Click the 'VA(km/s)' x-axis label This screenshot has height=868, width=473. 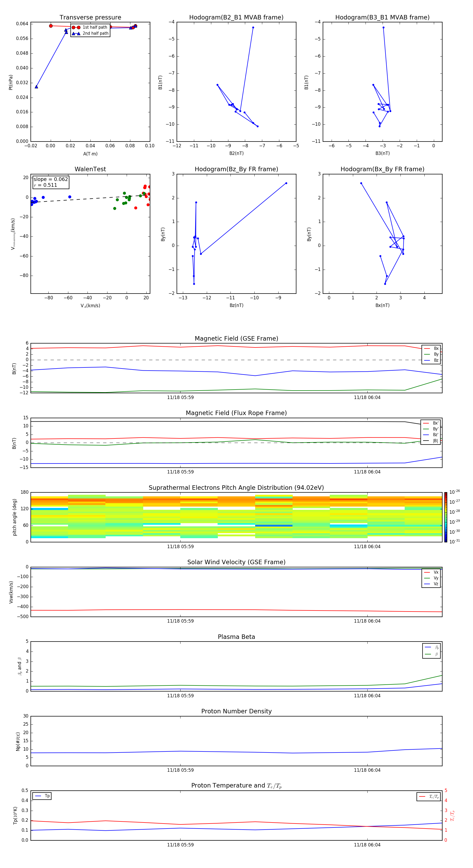[x=90, y=306]
